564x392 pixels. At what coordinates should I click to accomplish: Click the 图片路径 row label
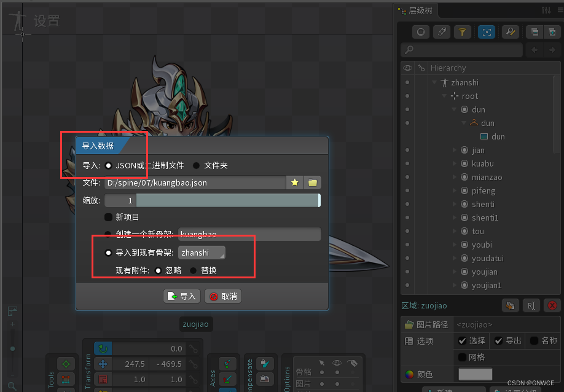tap(426, 325)
